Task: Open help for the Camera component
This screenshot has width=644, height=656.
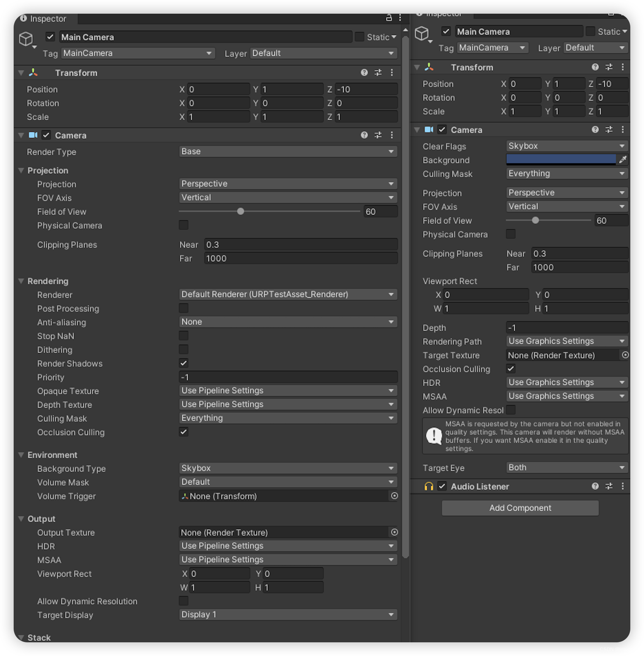Action: point(364,135)
